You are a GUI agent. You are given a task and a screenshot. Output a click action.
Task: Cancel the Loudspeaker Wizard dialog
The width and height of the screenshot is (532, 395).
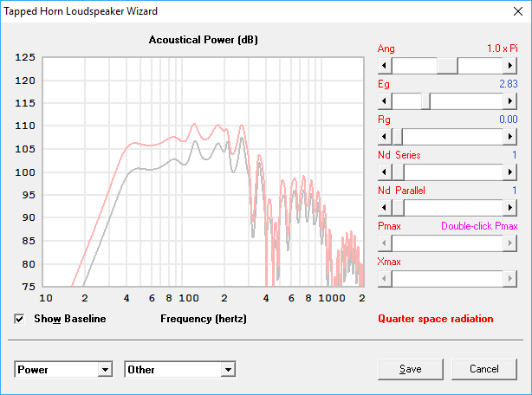484,369
